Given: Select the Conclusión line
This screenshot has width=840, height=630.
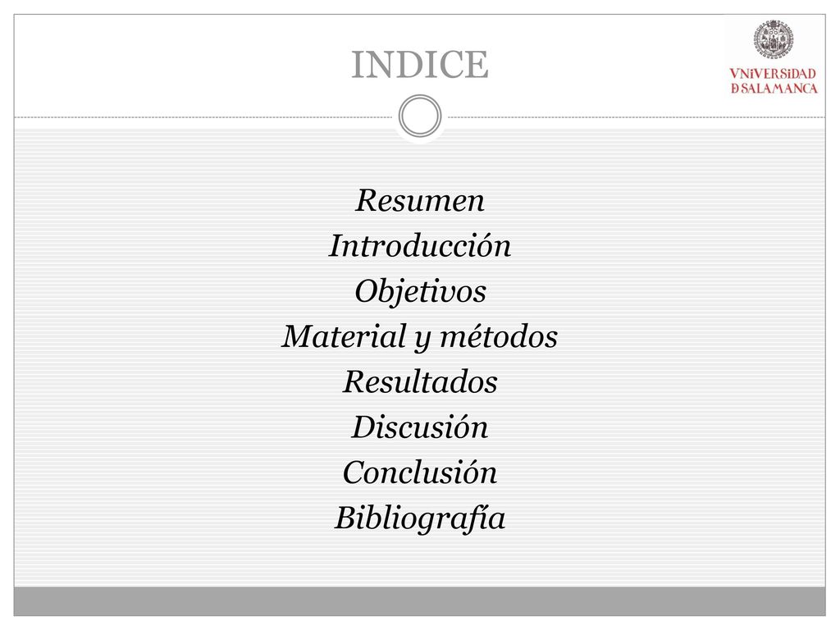Looking at the screenshot, I should [x=420, y=472].
